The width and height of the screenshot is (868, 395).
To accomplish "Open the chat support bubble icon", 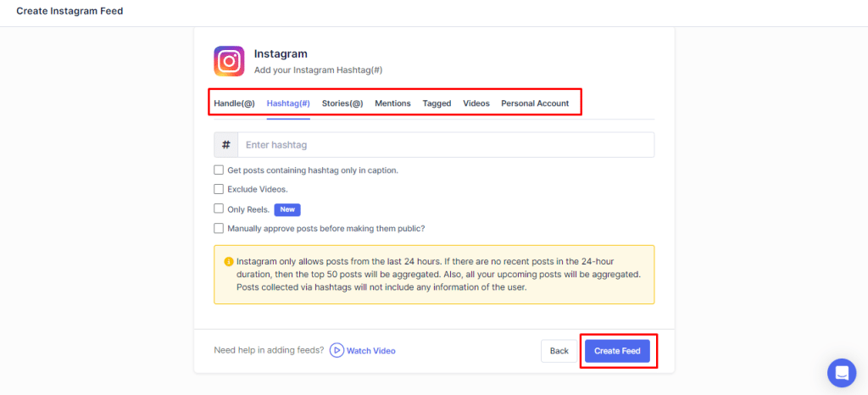I will click(x=841, y=372).
